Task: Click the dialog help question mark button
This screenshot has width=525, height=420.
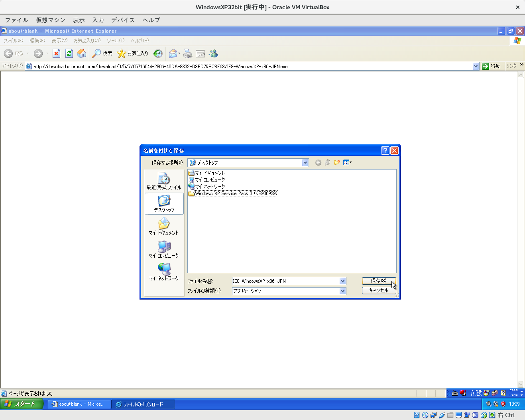Action: pyautogui.click(x=385, y=150)
